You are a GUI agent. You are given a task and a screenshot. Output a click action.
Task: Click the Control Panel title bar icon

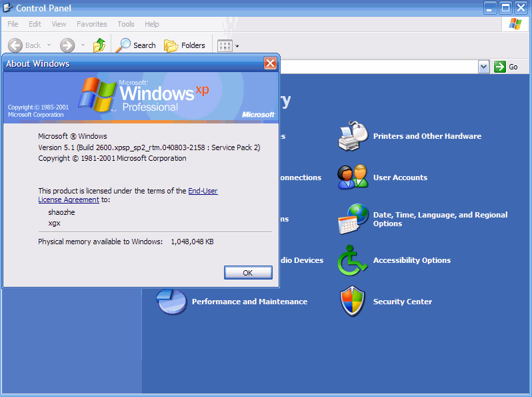coord(7,7)
